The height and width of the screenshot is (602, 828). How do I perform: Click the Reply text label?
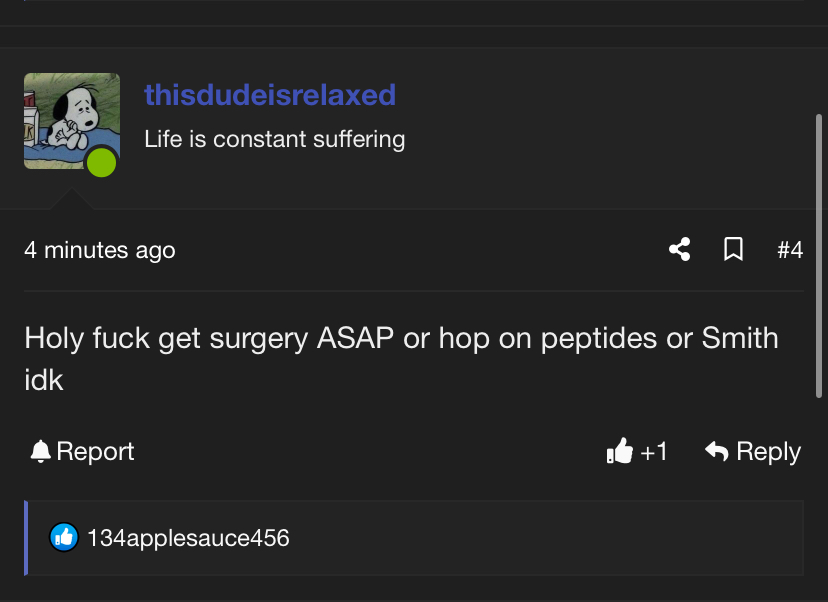tap(768, 452)
